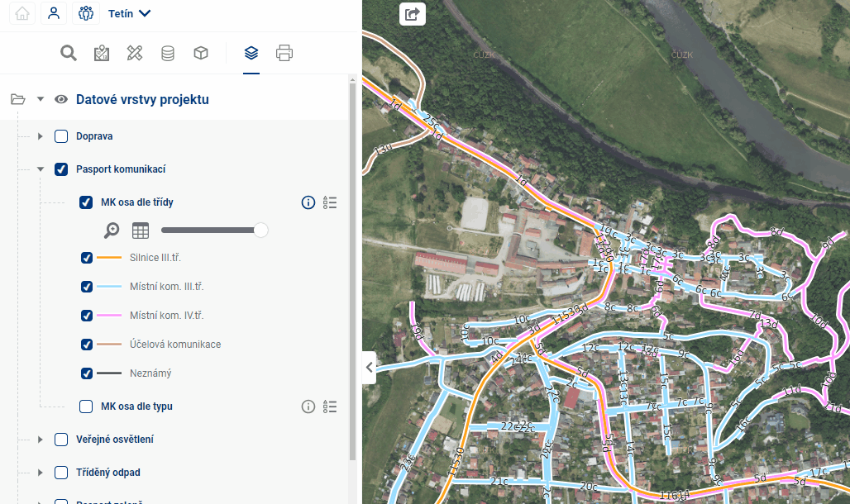The height and width of the screenshot is (504, 850).
Task: Collapse the Pasport komunikací group
Action: pos(40,169)
